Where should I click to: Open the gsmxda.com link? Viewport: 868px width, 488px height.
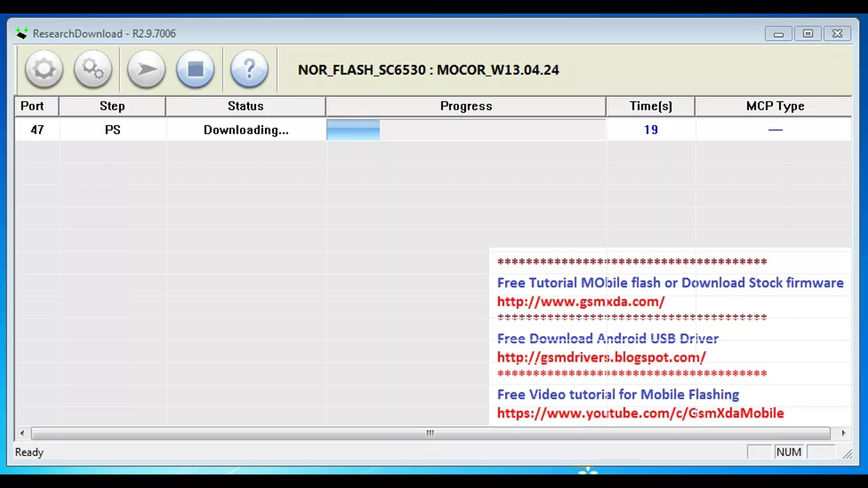click(581, 302)
